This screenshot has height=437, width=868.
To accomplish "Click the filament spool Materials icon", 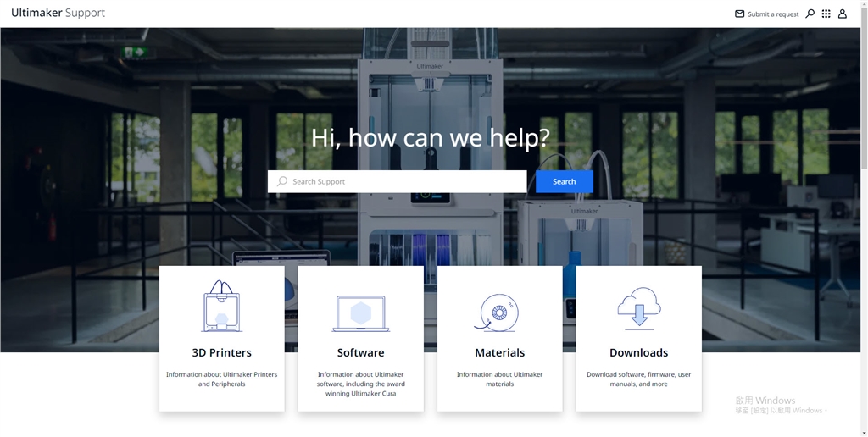I will point(498,313).
